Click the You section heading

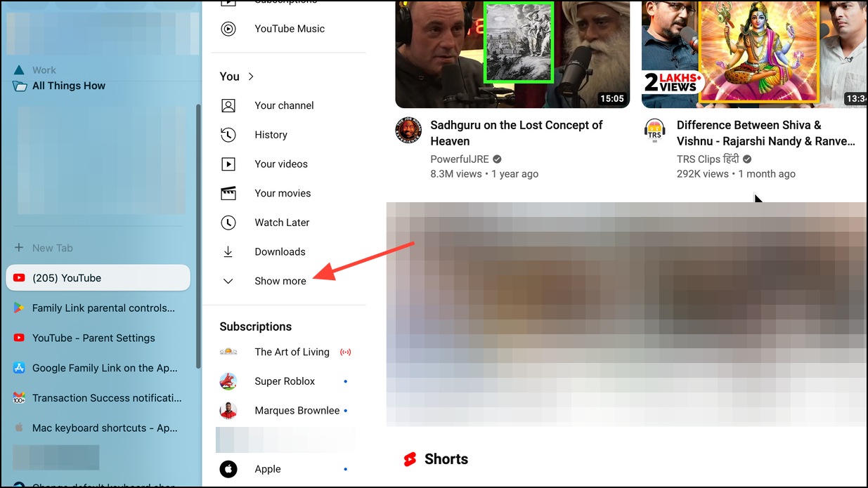230,77
